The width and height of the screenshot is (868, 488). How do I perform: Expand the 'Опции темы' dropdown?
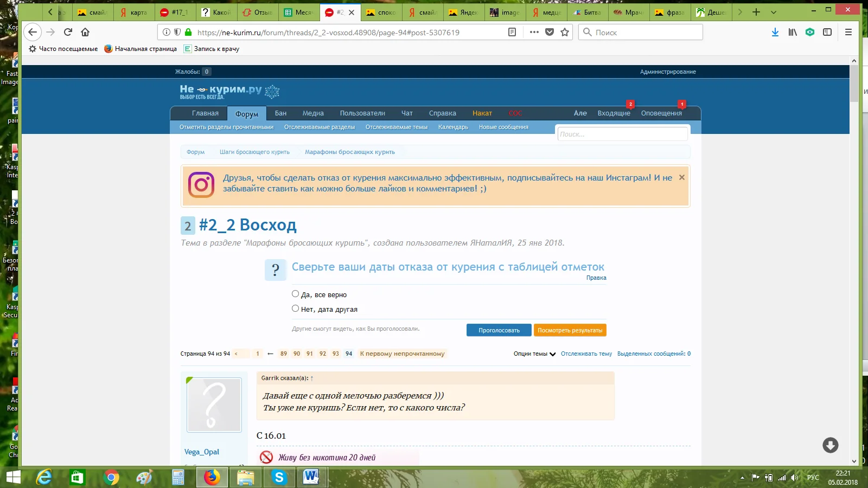(534, 354)
